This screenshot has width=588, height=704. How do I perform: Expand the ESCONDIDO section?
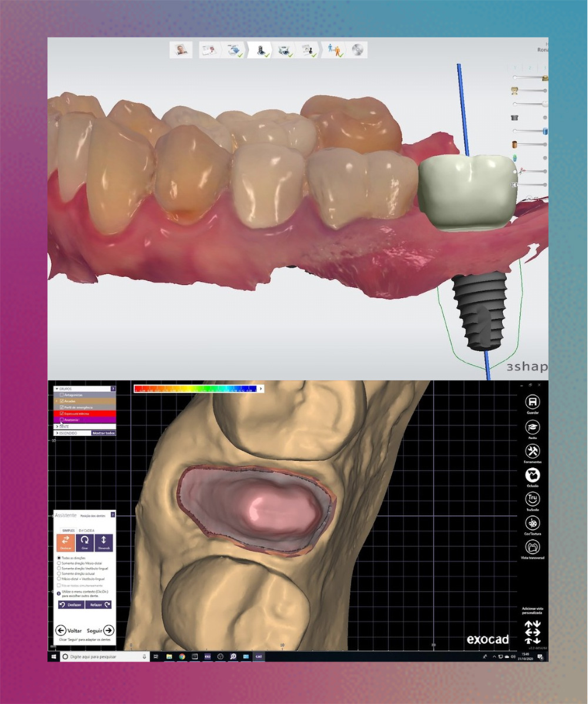coord(56,433)
